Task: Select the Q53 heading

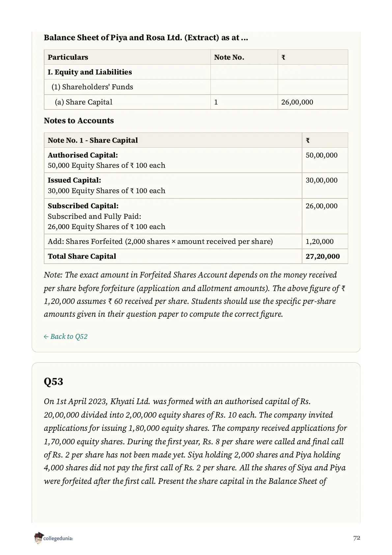Action: click(53, 382)
